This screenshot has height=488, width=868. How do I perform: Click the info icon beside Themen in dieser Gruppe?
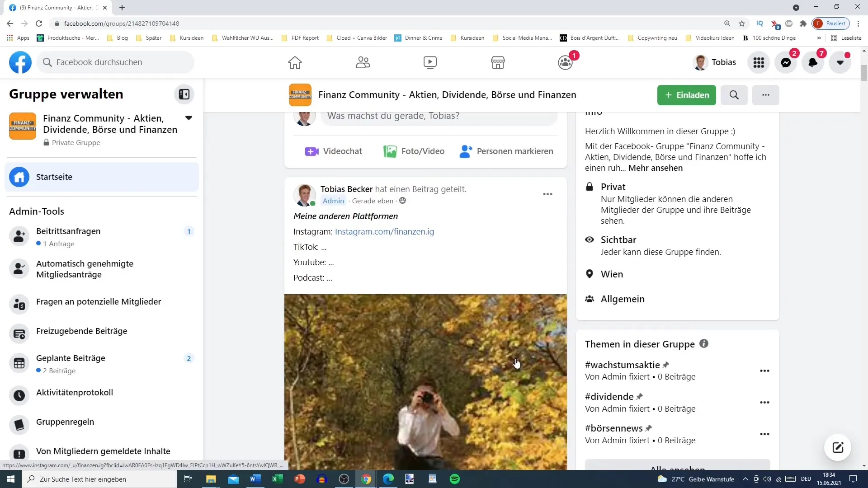coord(703,344)
